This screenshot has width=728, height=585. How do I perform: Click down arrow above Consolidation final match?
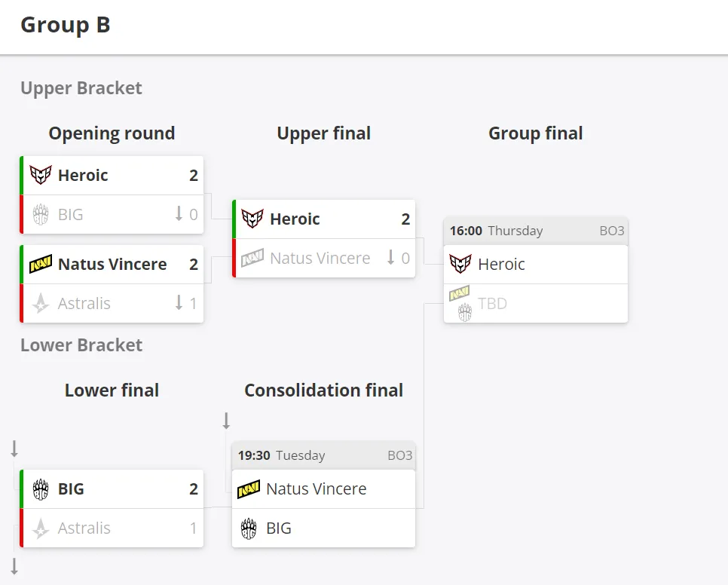click(x=226, y=421)
